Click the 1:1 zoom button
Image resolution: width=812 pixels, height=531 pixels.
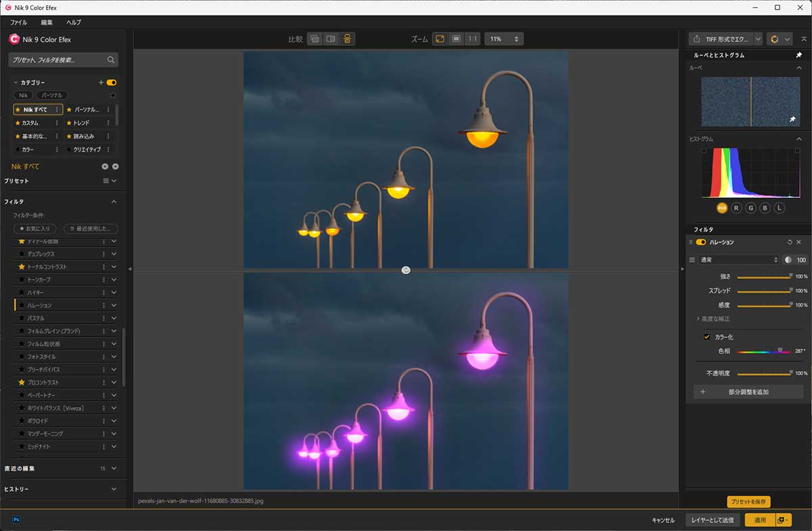pos(472,39)
